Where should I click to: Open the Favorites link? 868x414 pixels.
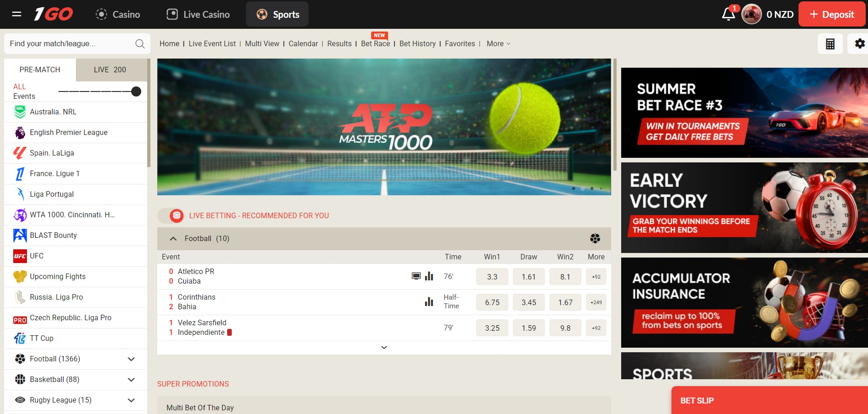tap(460, 44)
